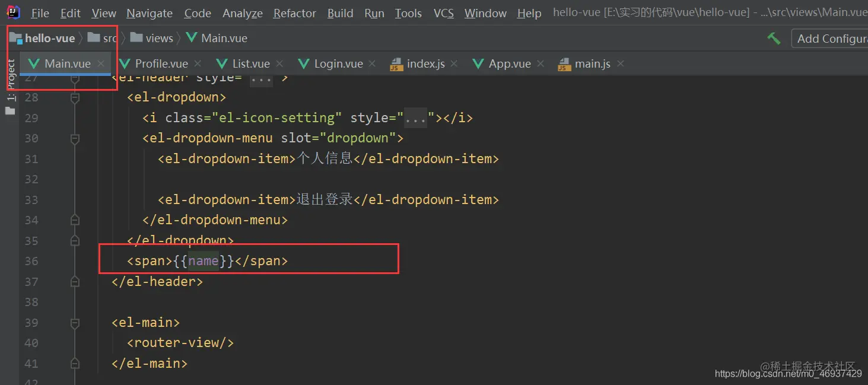Open the VCS menu
Image resolution: width=868 pixels, height=385 pixels.
[x=443, y=13]
